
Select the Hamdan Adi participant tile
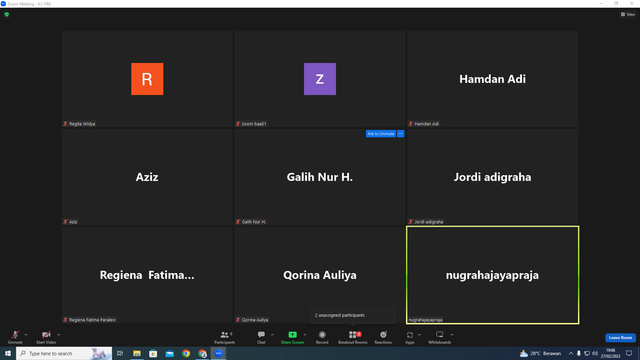pos(492,79)
